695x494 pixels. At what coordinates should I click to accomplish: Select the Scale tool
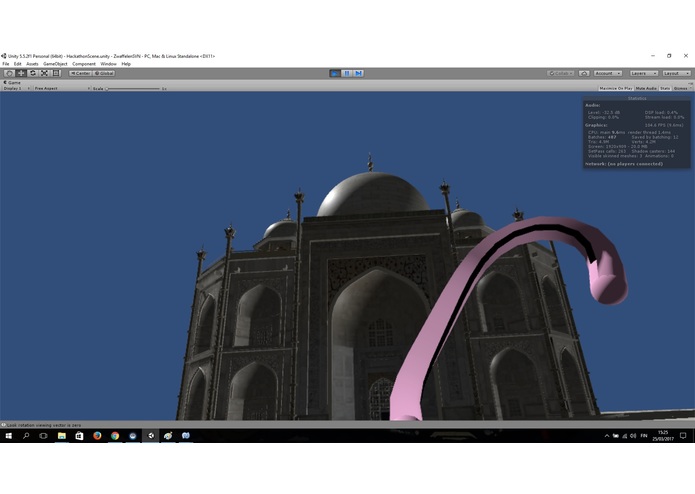tap(44, 73)
